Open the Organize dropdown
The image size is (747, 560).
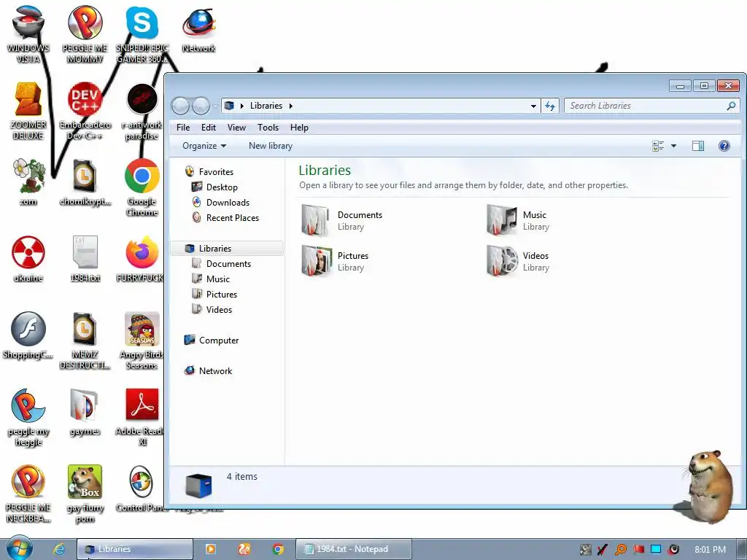(204, 146)
